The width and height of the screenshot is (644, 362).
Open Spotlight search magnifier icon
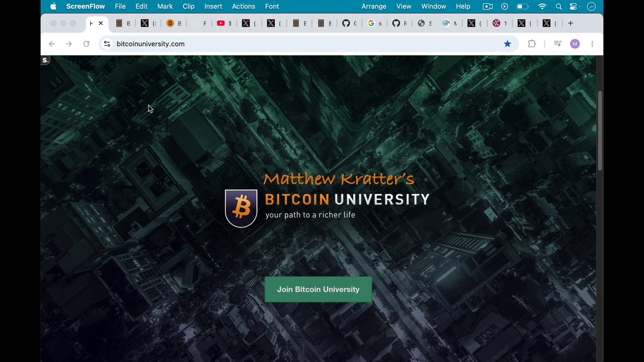[559, 6]
